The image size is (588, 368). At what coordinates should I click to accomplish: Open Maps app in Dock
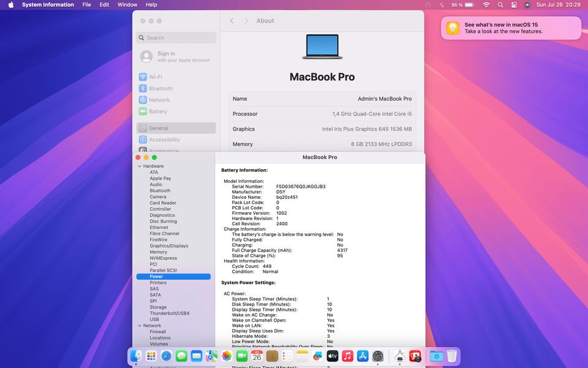pos(211,356)
